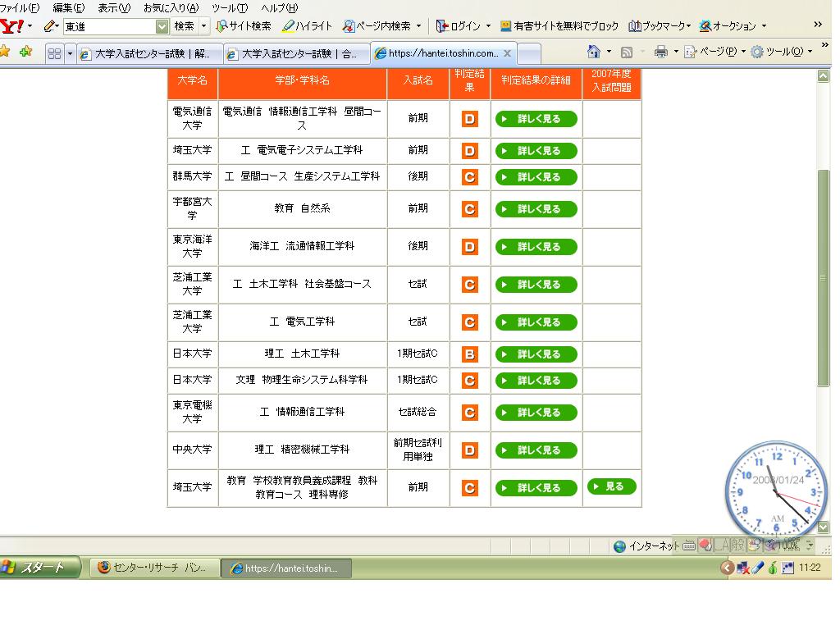Click the vertical page scrollbar thumb
This screenshot has width=840, height=630.
click(824, 279)
